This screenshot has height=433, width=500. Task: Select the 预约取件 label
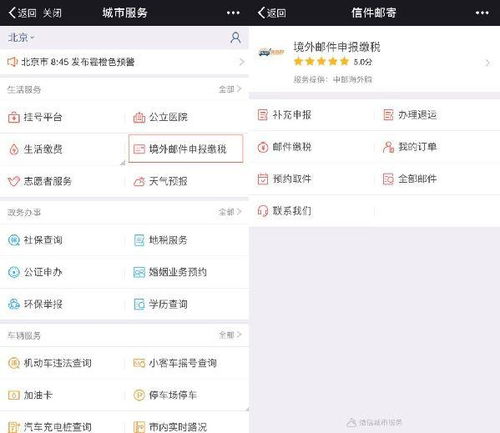[292, 179]
